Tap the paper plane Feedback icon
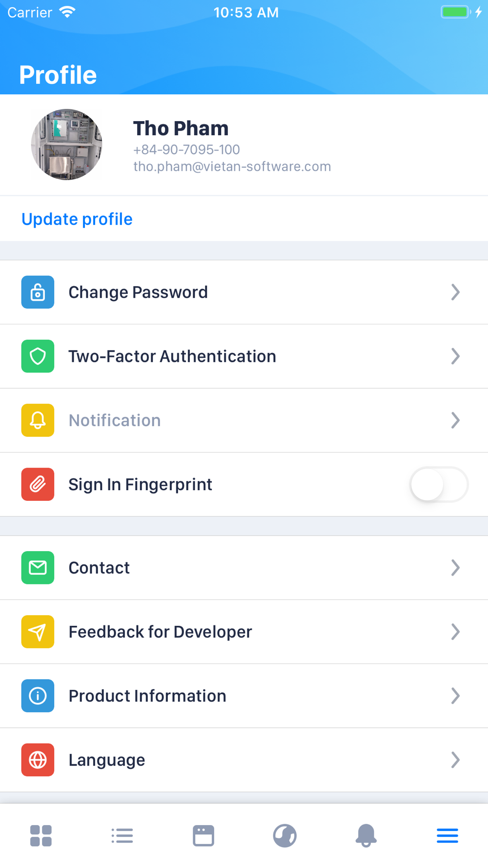 (x=38, y=631)
